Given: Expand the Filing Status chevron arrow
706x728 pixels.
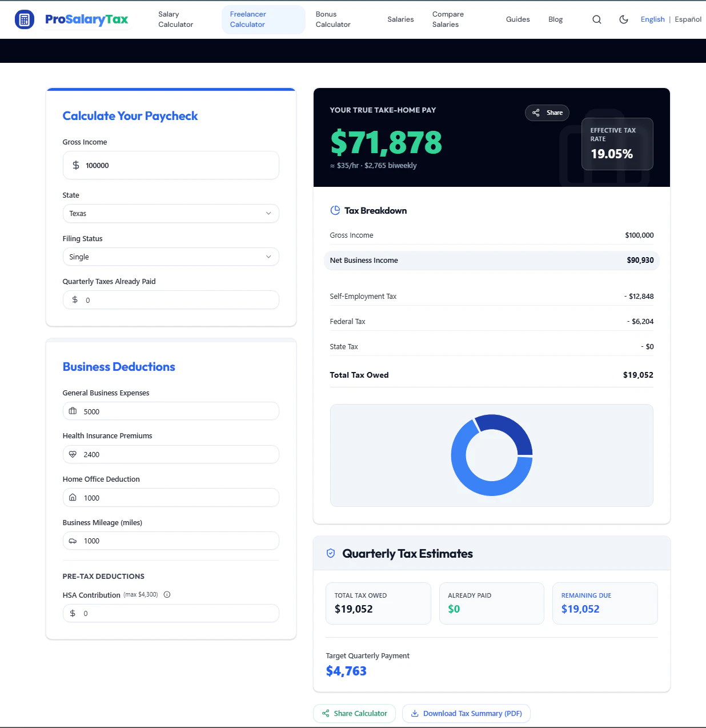Looking at the screenshot, I should pos(268,257).
